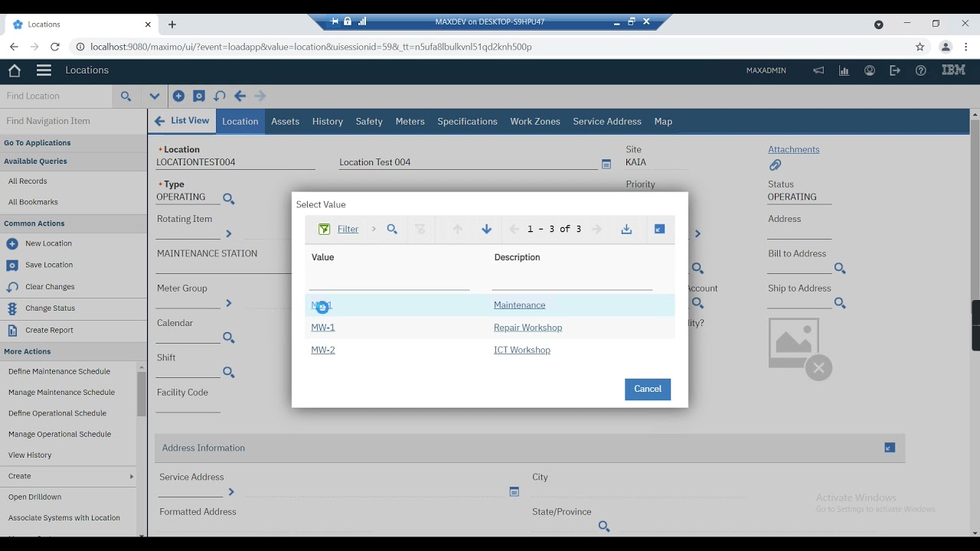Select the MW-2 value link
Viewport: 980px width, 551px height.
[x=323, y=350]
